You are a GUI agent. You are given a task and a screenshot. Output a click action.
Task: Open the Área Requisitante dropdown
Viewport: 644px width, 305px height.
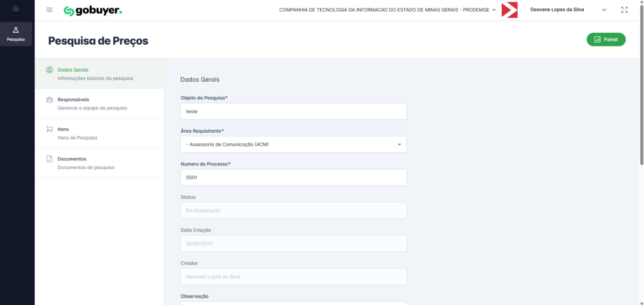click(x=293, y=145)
